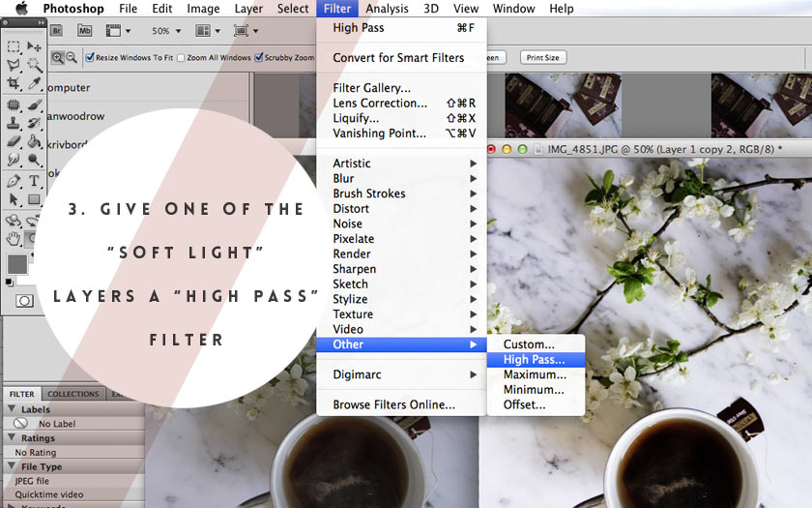Uncheck Resize Windows To Fit

tap(90, 57)
